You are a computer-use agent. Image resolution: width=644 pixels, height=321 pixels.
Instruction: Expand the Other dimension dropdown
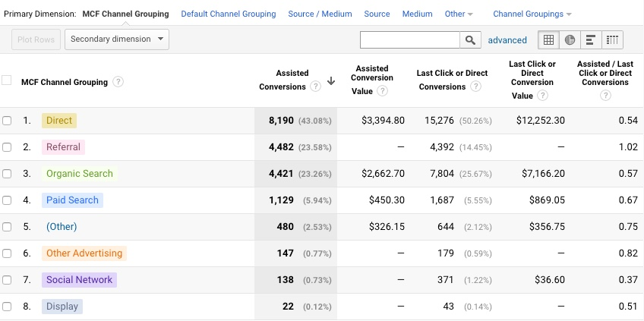459,14
